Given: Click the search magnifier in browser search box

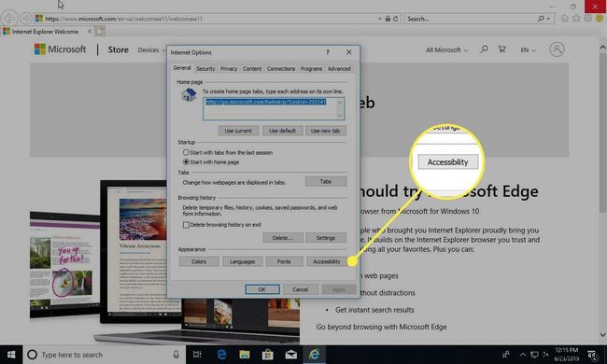Looking at the screenshot, I should pos(541,19).
